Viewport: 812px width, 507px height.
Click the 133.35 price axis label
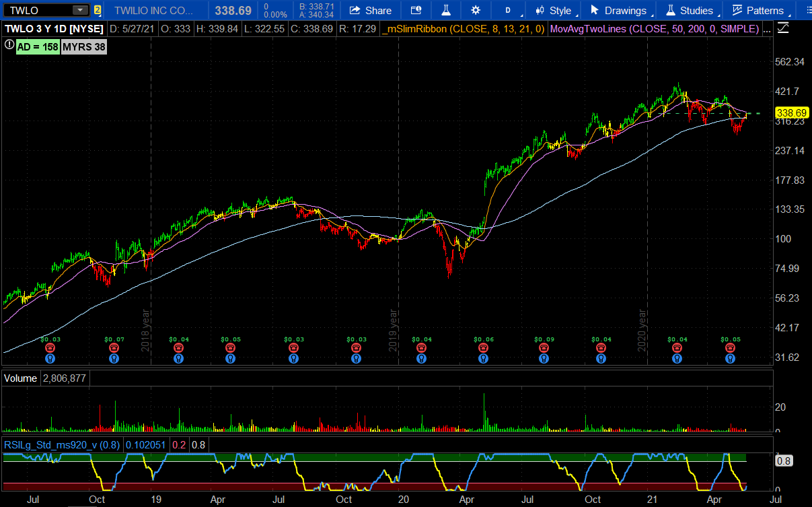(x=790, y=209)
